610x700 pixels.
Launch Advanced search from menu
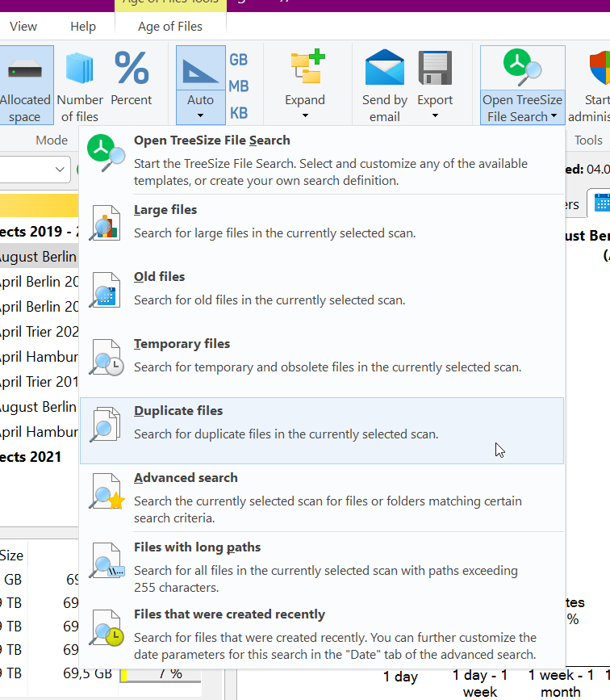tap(186, 478)
